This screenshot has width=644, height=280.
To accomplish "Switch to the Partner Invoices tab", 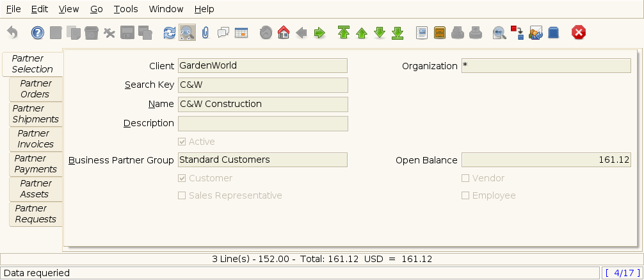I will point(36,139).
